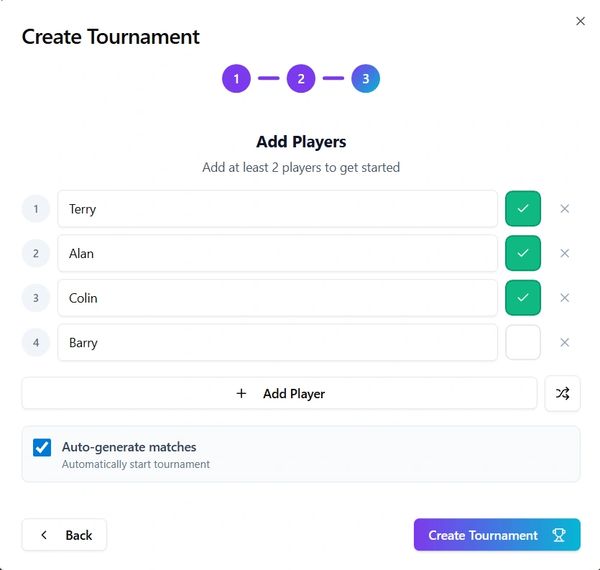Viewport: 600px width, 570px height.
Task: Close the Create Tournament dialog
Action: click(580, 21)
